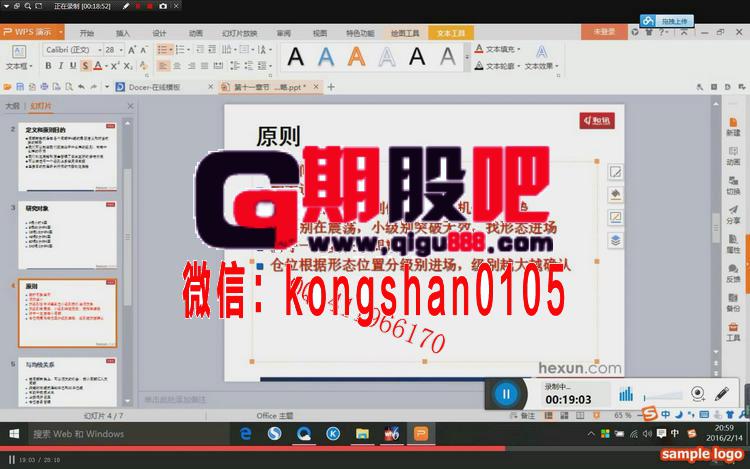The height and width of the screenshot is (469, 750).
Task: Click the save icon in quick access toolbar
Action: pyautogui.click(x=20, y=87)
